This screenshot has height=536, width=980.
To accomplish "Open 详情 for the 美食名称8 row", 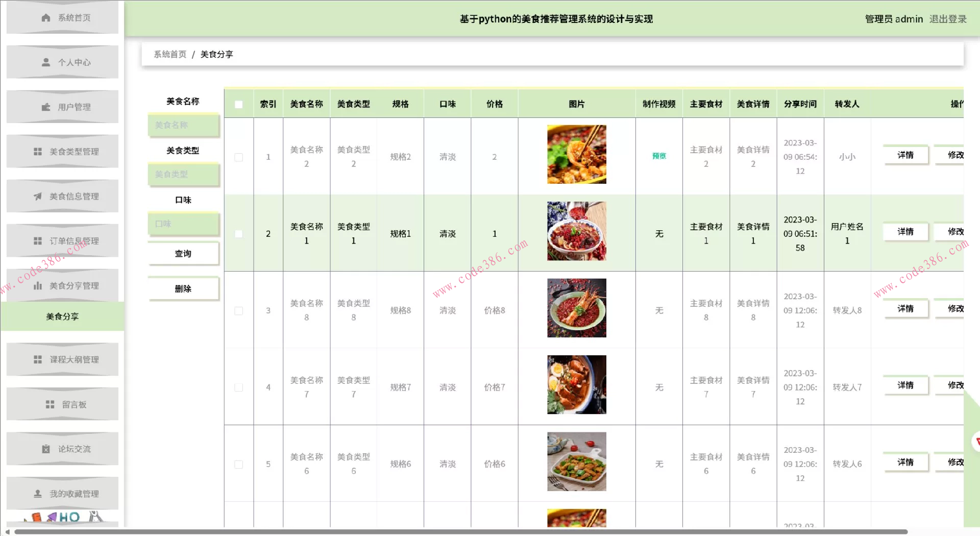I will [x=905, y=309].
